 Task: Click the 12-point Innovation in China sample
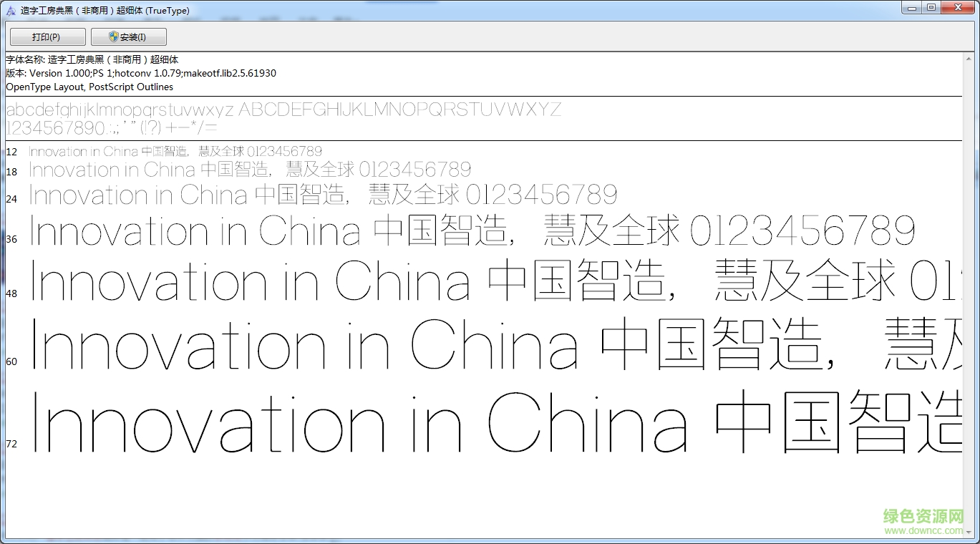(x=175, y=151)
